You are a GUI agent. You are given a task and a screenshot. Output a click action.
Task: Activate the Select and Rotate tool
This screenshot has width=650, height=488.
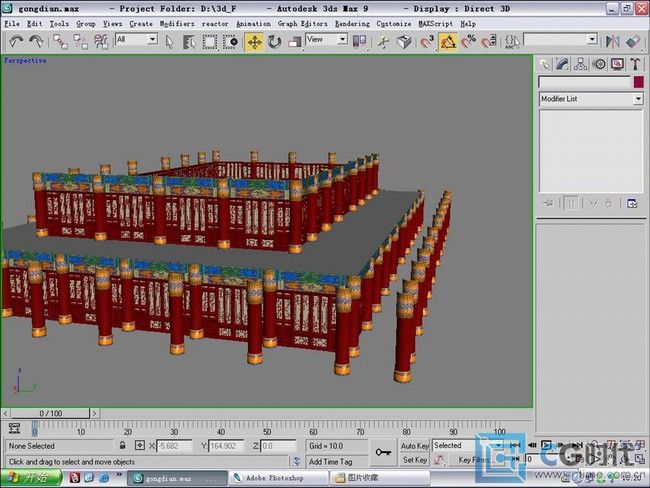pos(274,42)
